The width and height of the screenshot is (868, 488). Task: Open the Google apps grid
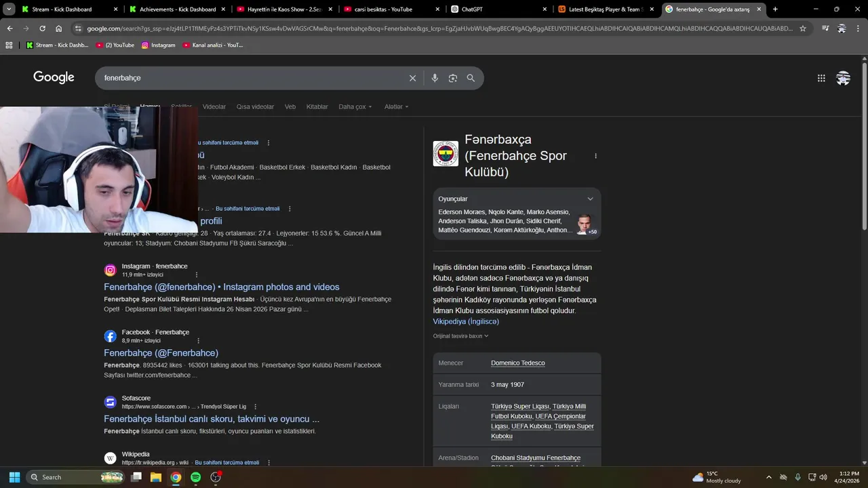click(821, 78)
